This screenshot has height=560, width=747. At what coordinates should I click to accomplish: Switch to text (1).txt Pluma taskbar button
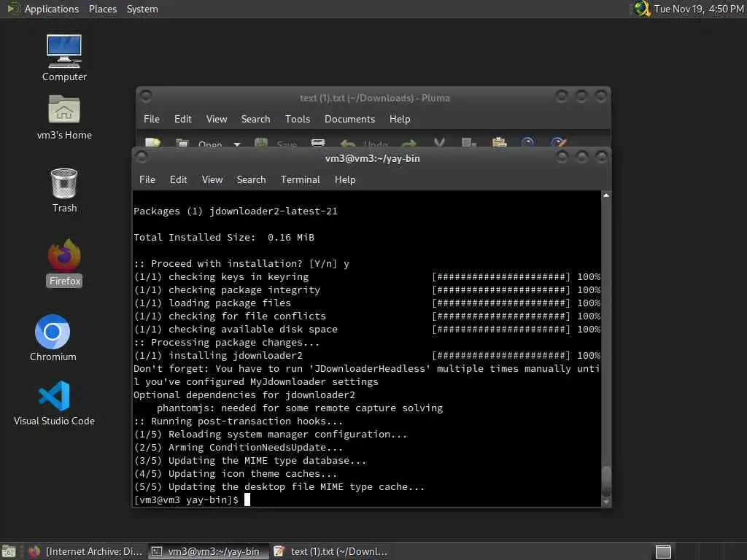click(332, 551)
